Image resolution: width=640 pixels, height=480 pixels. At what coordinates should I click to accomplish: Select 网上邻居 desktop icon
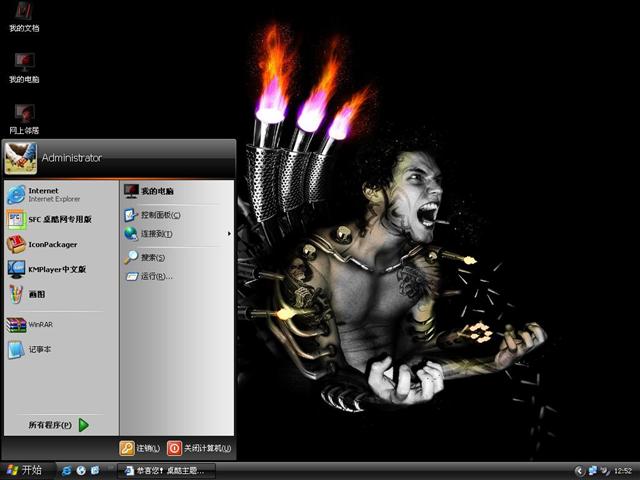24,116
